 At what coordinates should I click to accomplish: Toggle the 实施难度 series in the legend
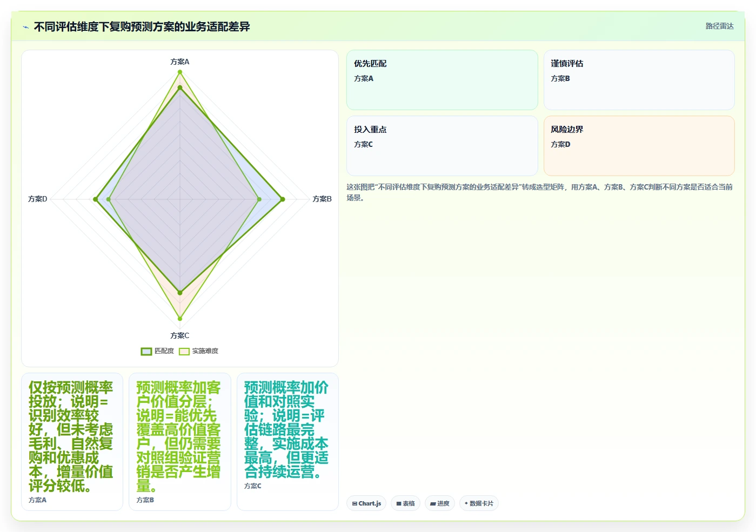click(199, 351)
